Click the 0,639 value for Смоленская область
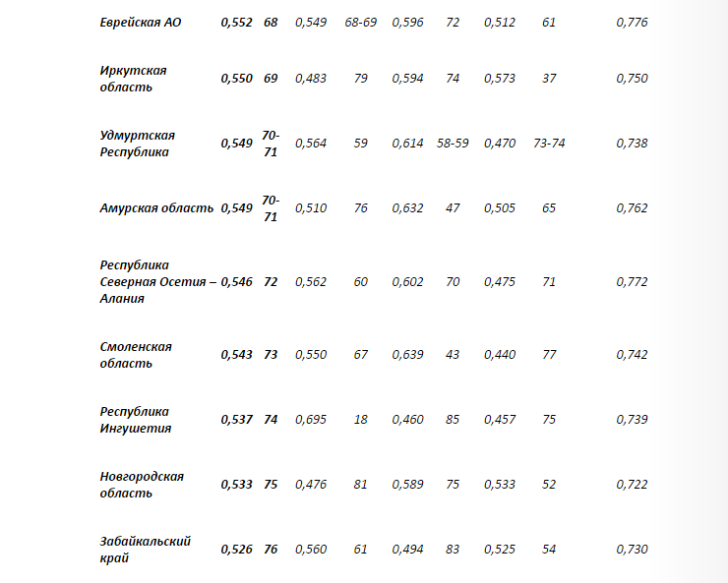The width and height of the screenshot is (728, 583). pyautogui.click(x=407, y=355)
